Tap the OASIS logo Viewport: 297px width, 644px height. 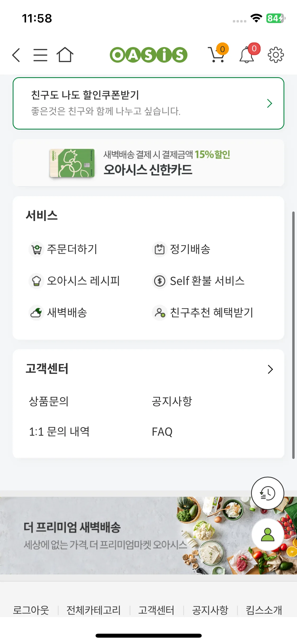[x=149, y=55]
